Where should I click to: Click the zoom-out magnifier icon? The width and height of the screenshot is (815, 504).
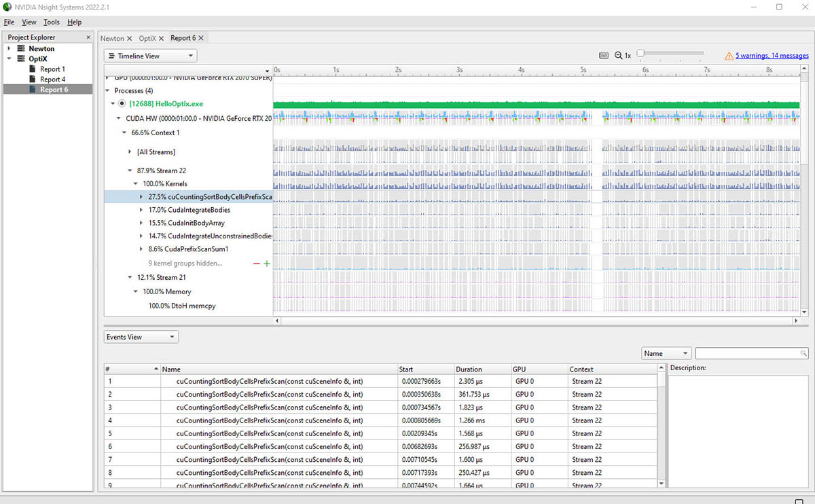(x=618, y=56)
